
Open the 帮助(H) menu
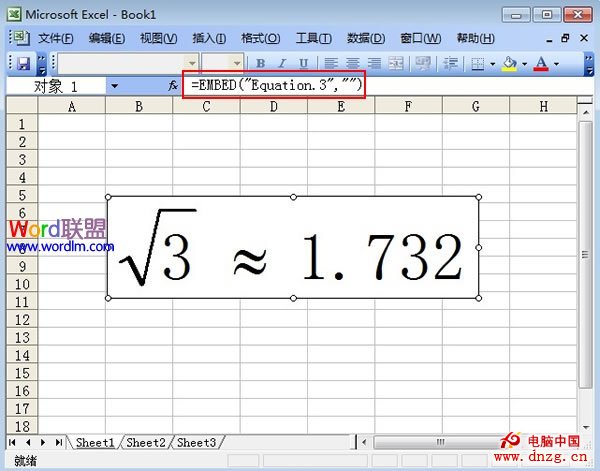pos(475,38)
